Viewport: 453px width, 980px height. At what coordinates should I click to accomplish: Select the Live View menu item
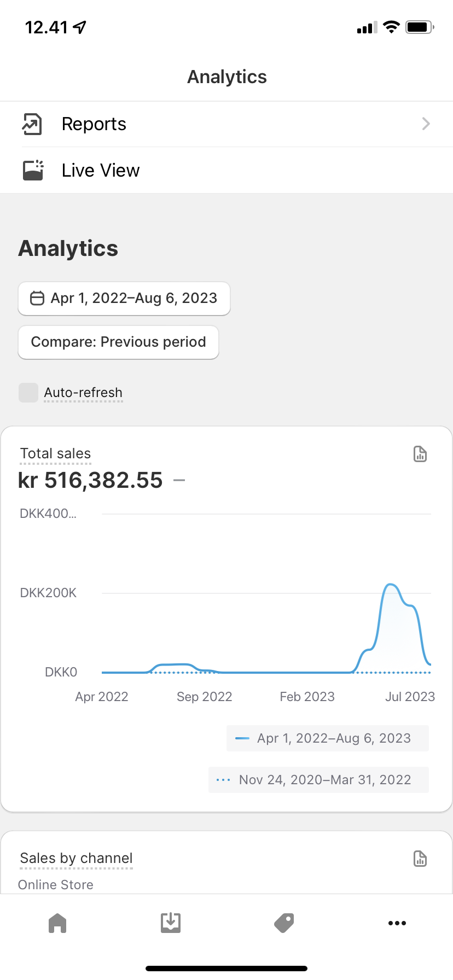[101, 171]
